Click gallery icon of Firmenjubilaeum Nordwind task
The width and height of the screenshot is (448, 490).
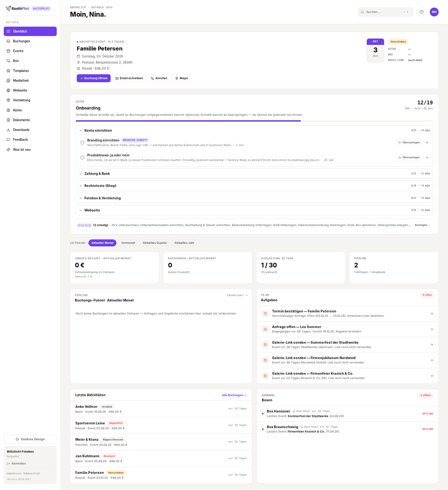pos(265,360)
